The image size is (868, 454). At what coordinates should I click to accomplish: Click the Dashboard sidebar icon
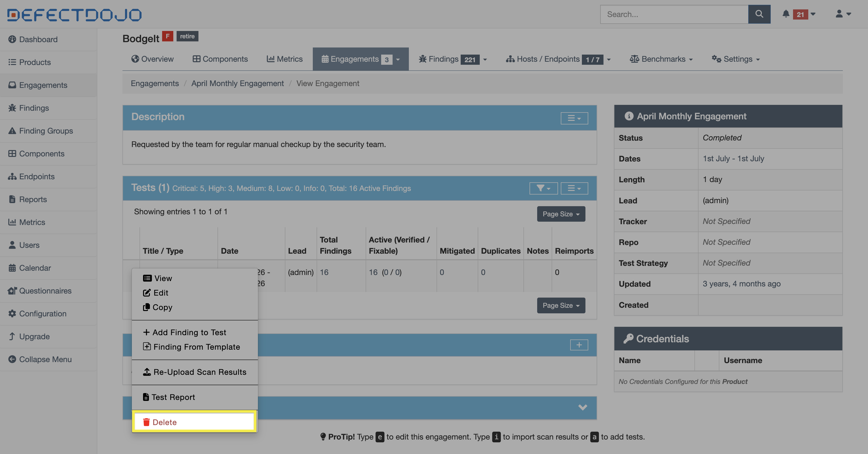12,39
